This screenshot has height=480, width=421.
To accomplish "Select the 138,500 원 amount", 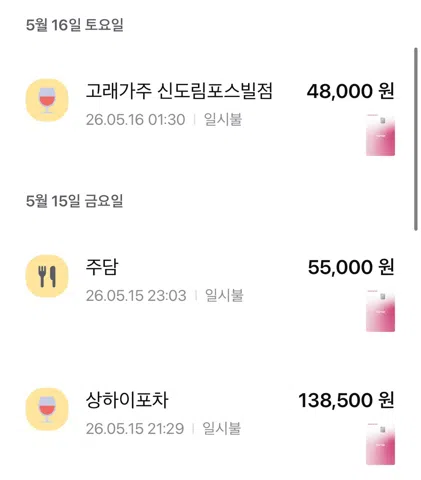I will [347, 400].
